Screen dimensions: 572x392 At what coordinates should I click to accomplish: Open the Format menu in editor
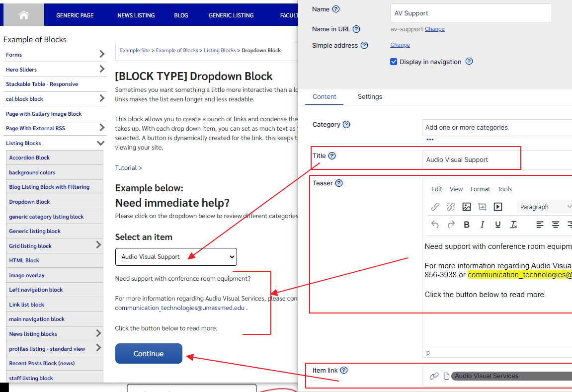click(480, 189)
